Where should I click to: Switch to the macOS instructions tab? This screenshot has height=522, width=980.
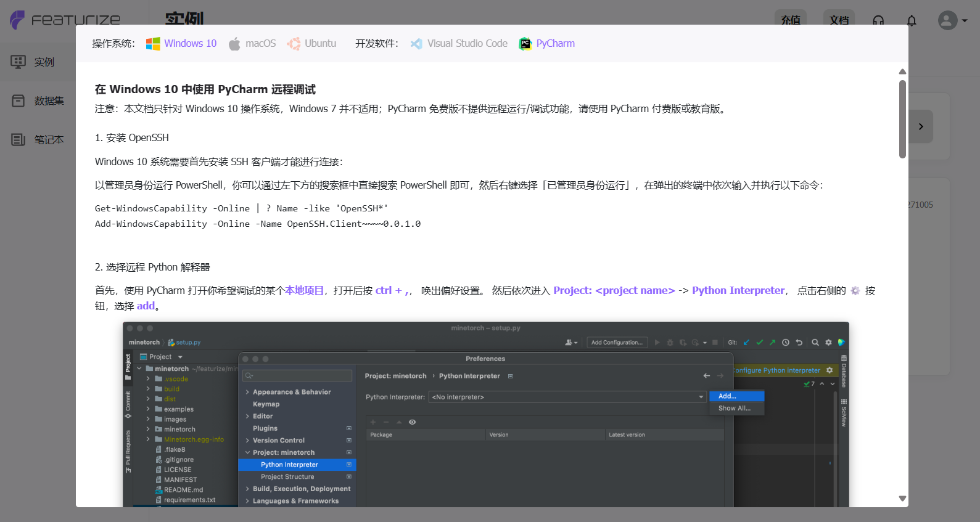[x=252, y=44]
